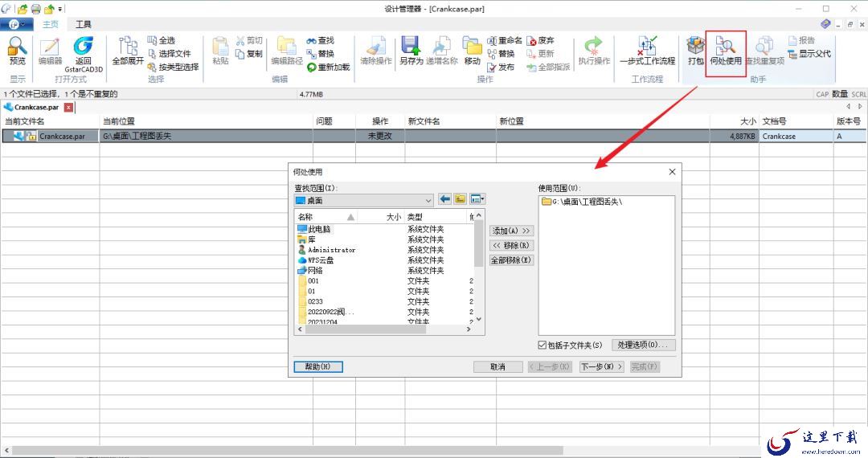The width and height of the screenshot is (868, 458).
Task: Click 按类型选择 select by type
Action: point(173,67)
